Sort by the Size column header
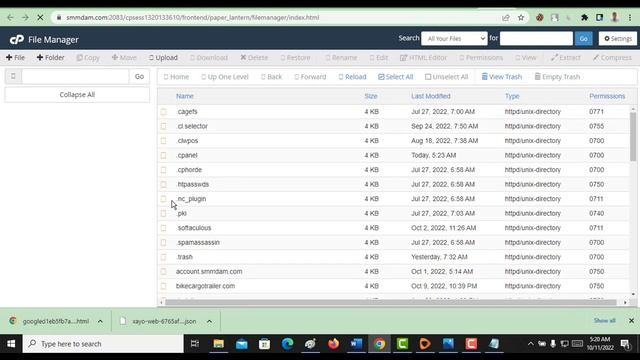 click(x=371, y=96)
